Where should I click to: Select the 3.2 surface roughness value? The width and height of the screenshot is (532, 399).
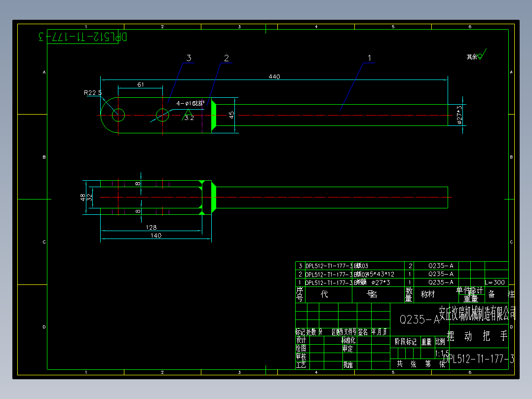189,118
